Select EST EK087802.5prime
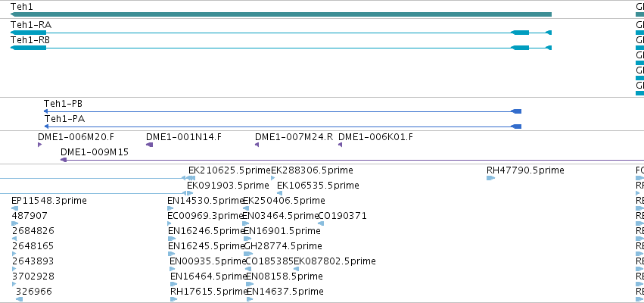The height and width of the screenshot is (303, 644). (x=334, y=261)
